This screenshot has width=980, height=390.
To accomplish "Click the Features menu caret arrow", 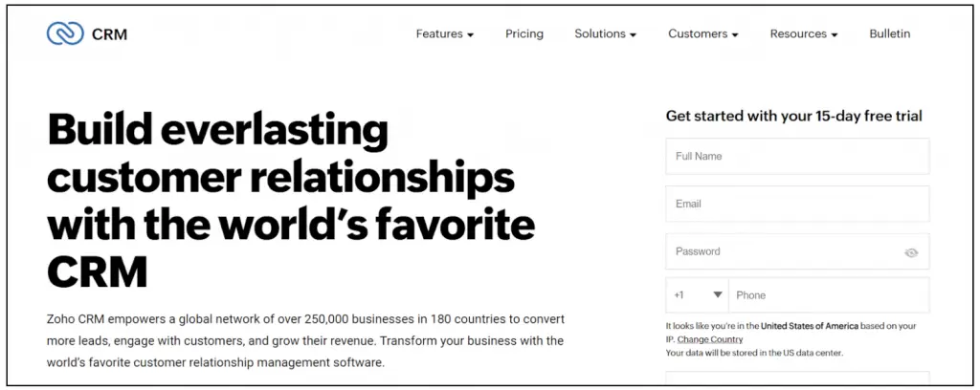I will 470,35.
